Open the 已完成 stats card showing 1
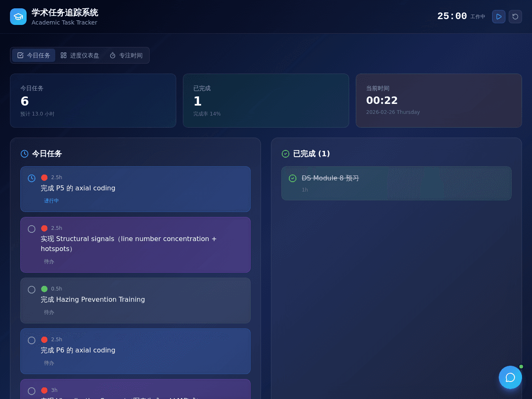 coord(266,101)
